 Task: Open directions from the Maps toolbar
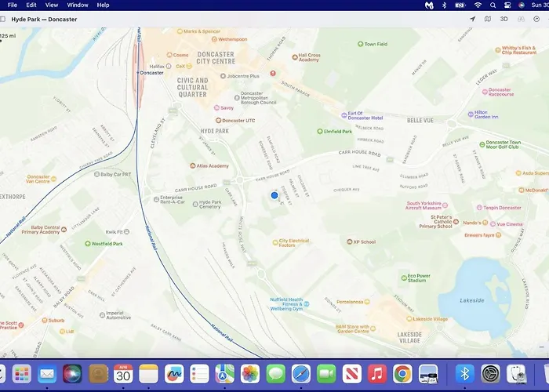click(536, 19)
